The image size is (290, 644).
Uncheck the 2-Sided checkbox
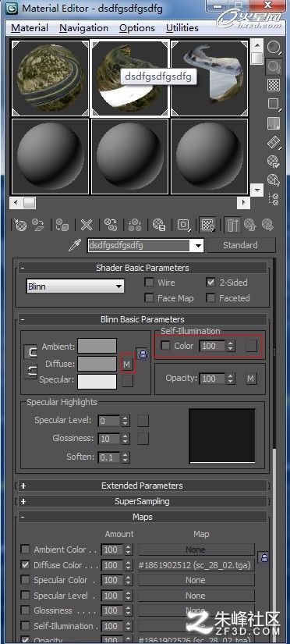pyautogui.click(x=210, y=283)
